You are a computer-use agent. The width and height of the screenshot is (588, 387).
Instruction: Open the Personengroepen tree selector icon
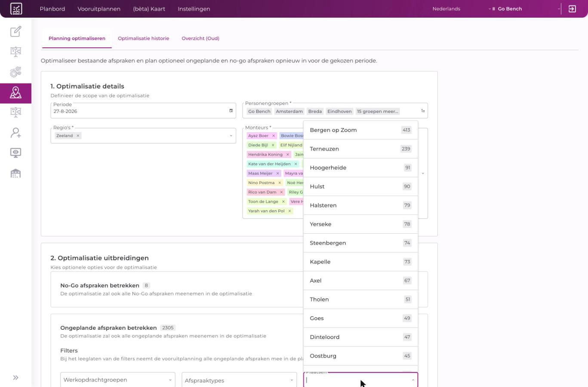423,111
